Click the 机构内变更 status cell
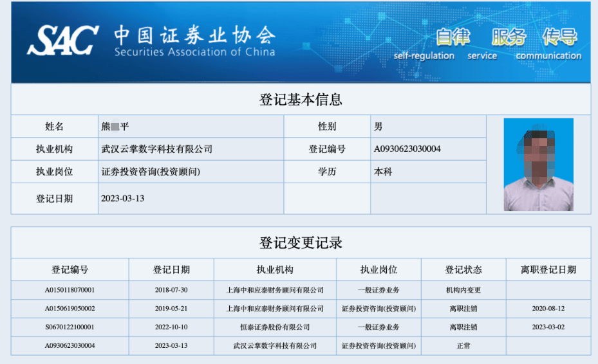598x364 pixels. tap(463, 290)
